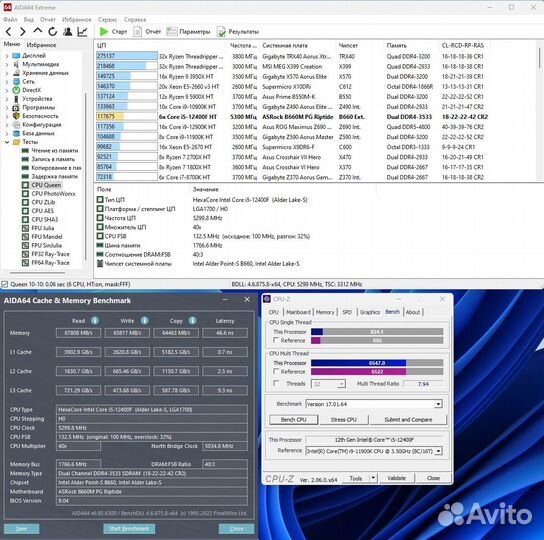Screen dimensions: 544x540
Task: Enable the Threads checkbox in CPU-Z
Action: click(x=276, y=383)
